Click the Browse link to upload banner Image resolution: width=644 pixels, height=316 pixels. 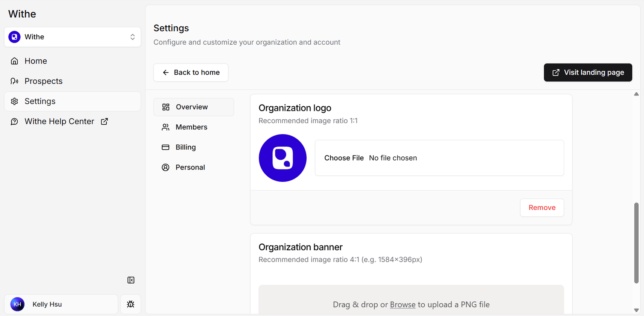(x=402, y=305)
